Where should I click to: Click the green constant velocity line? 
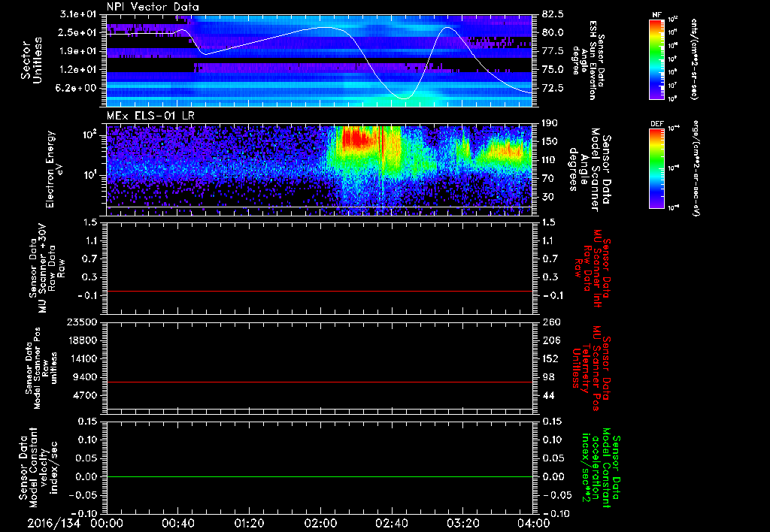point(319,476)
